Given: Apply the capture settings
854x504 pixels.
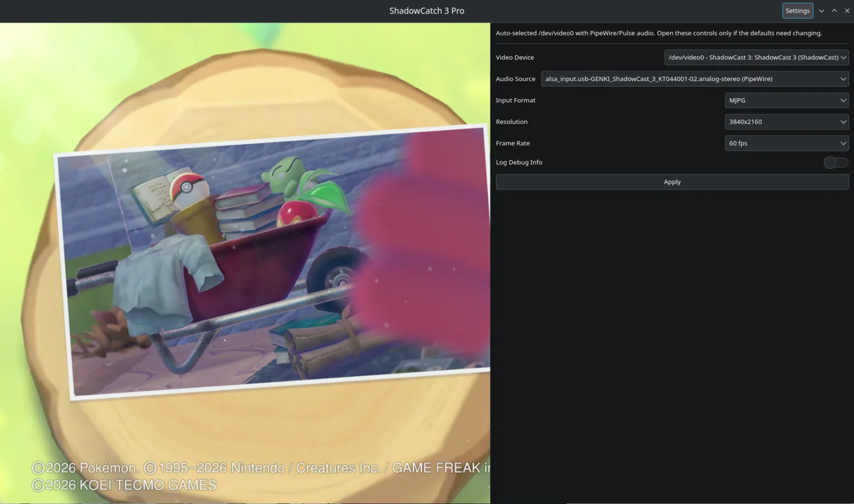Looking at the screenshot, I should [x=672, y=182].
